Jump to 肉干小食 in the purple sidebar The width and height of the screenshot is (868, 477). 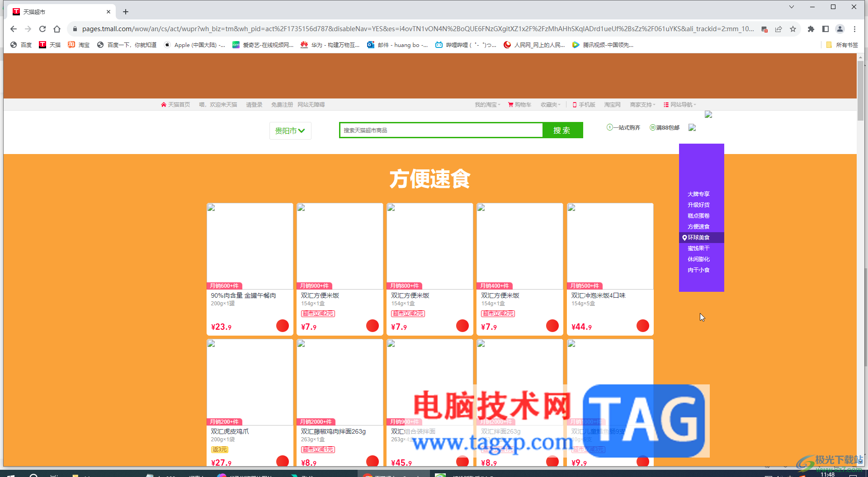[698, 270]
